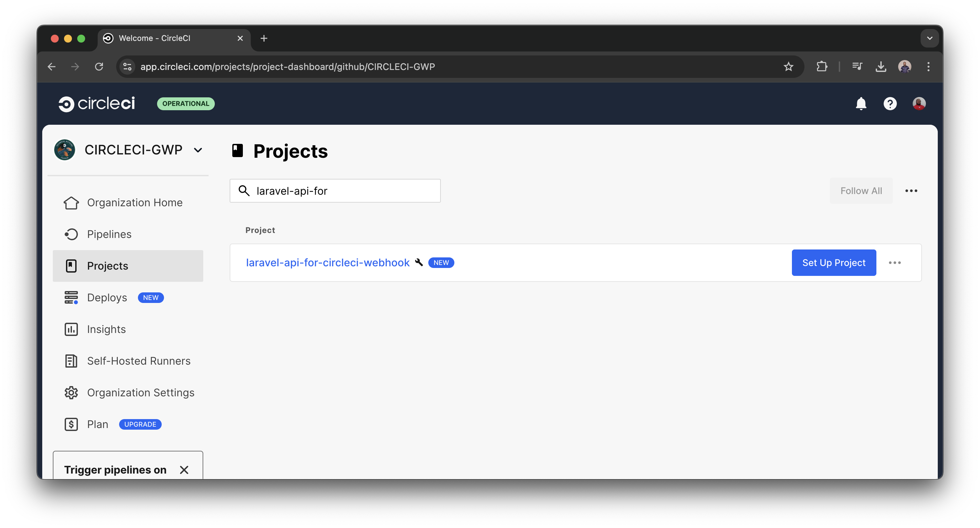The image size is (980, 528).
Task: Click the Follow All button
Action: (861, 191)
